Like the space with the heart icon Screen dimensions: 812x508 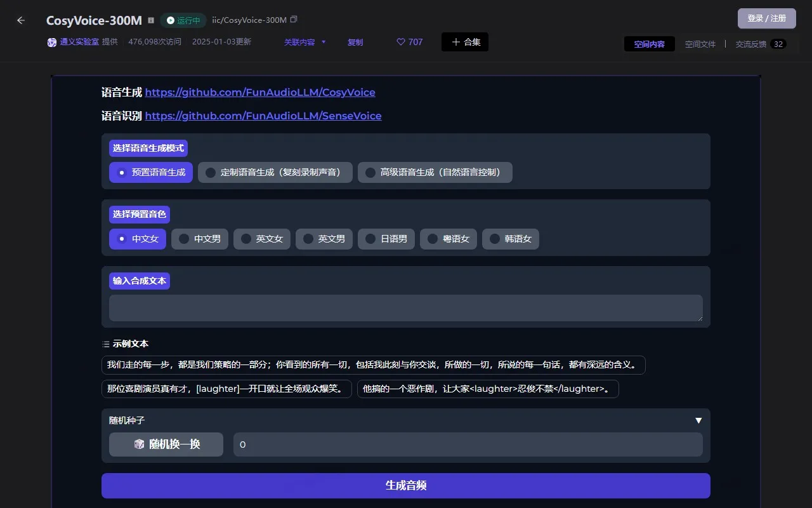pyautogui.click(x=400, y=42)
